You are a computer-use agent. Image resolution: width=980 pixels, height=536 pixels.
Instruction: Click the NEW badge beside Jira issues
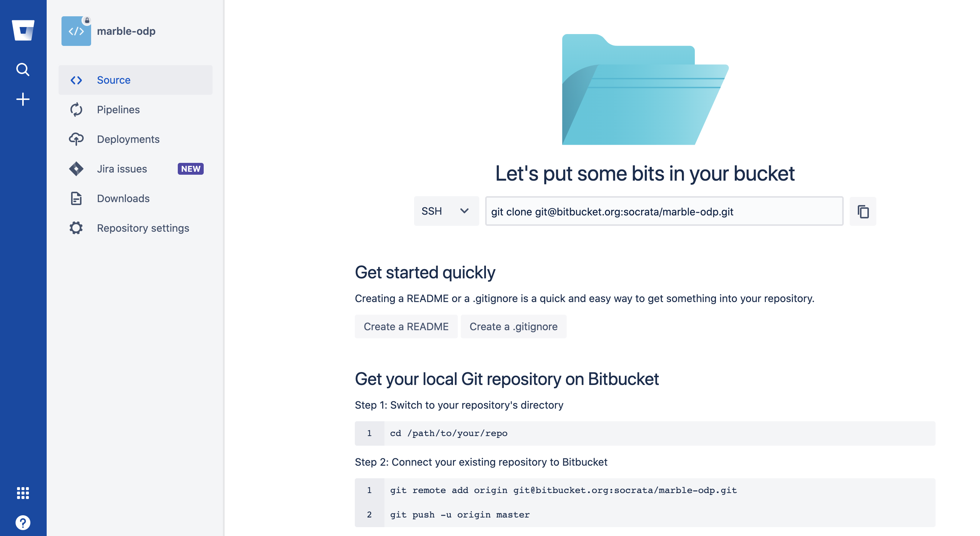click(x=191, y=169)
